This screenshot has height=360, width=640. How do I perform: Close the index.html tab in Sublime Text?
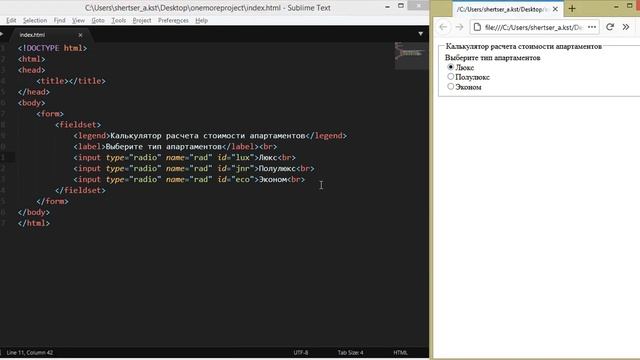pyautogui.click(x=80, y=35)
